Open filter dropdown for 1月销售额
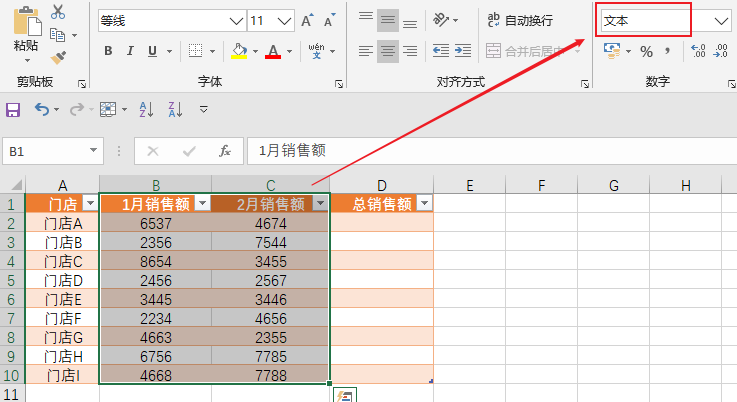 point(203,204)
